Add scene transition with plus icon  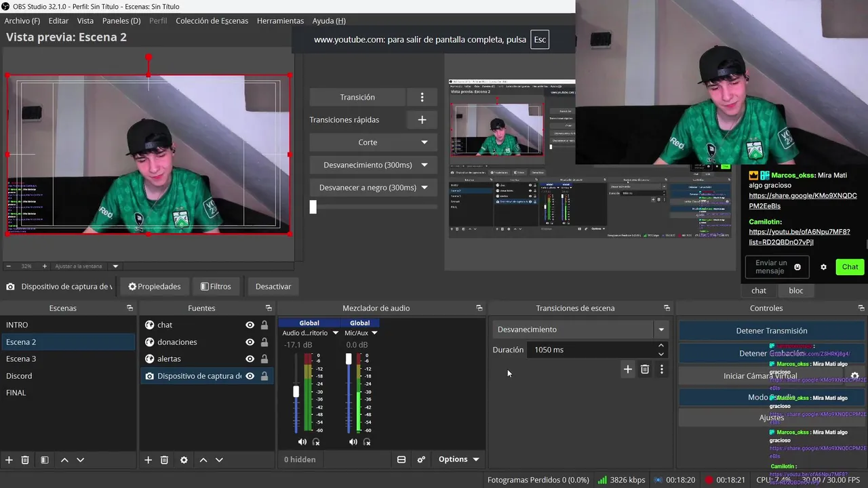tap(628, 369)
